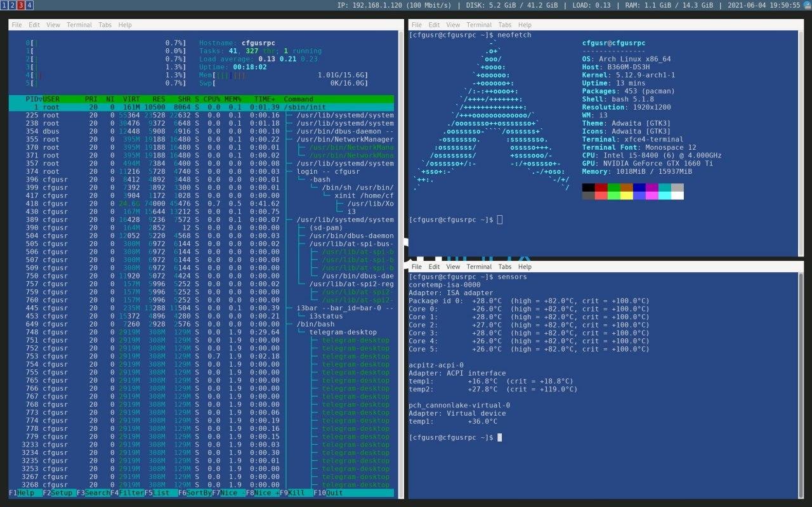Sort htop by VIRT column header
812x507 pixels.
tap(131, 99)
